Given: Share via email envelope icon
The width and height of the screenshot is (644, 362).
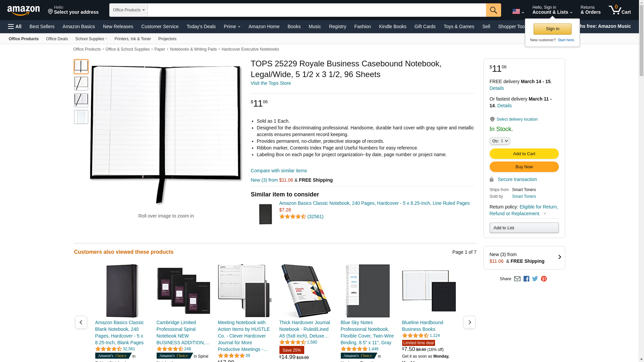Looking at the screenshot, I should click(517, 279).
